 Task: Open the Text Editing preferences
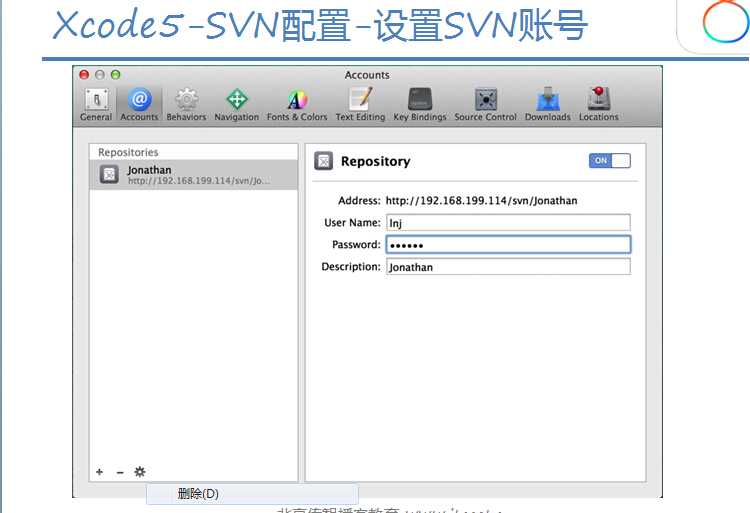(x=360, y=104)
